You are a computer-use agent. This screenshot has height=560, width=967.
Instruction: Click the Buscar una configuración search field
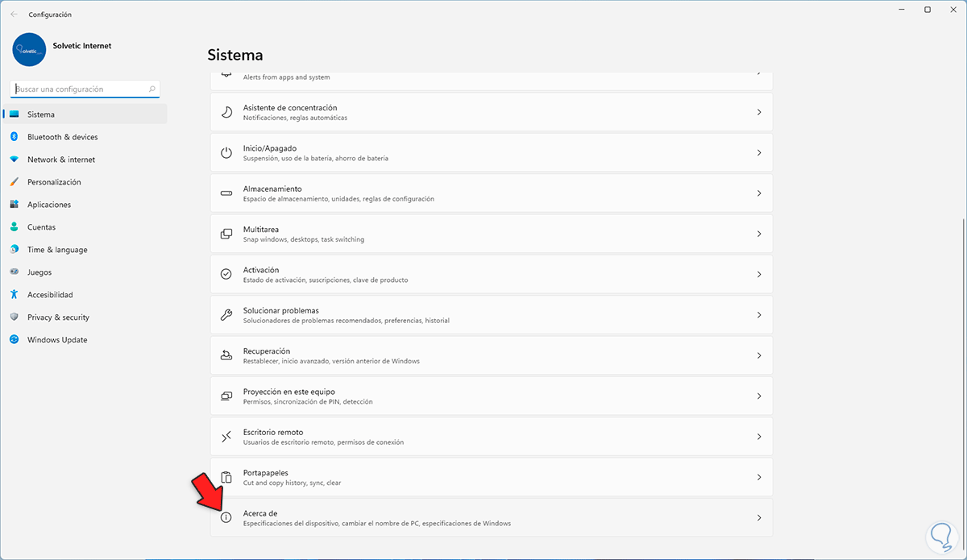pos(81,89)
